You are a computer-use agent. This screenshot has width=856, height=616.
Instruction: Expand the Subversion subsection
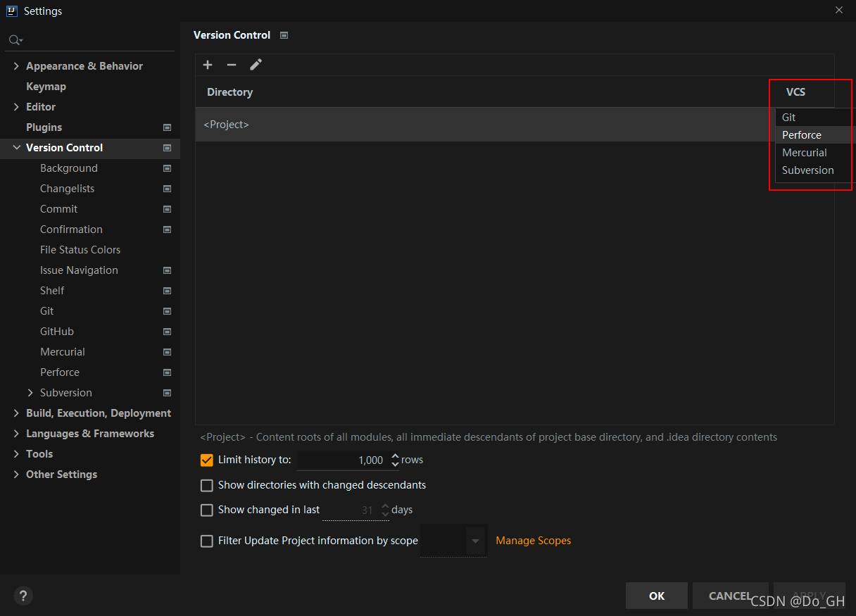[x=30, y=393]
